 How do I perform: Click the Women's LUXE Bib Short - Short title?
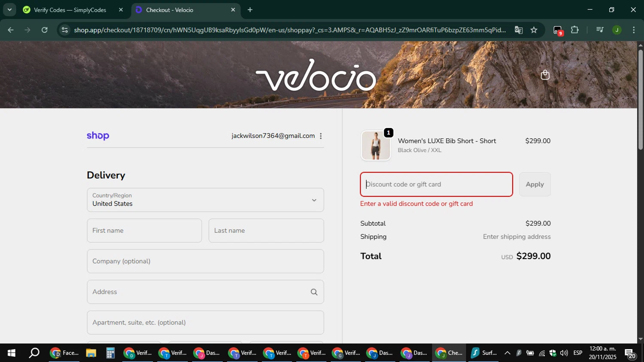447,141
